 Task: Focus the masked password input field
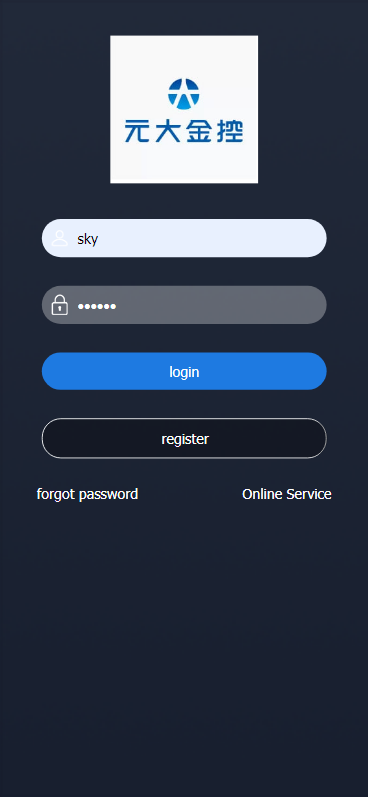184,305
